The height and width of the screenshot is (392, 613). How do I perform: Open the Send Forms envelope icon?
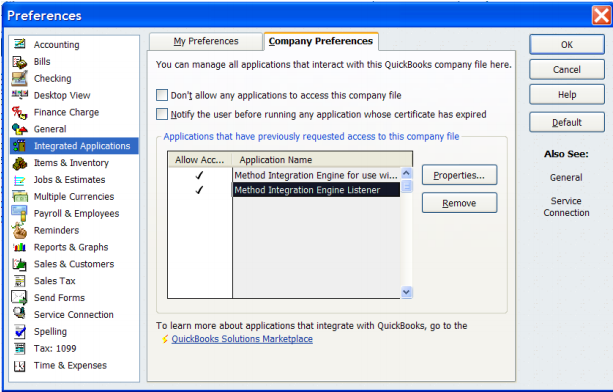tap(19, 297)
